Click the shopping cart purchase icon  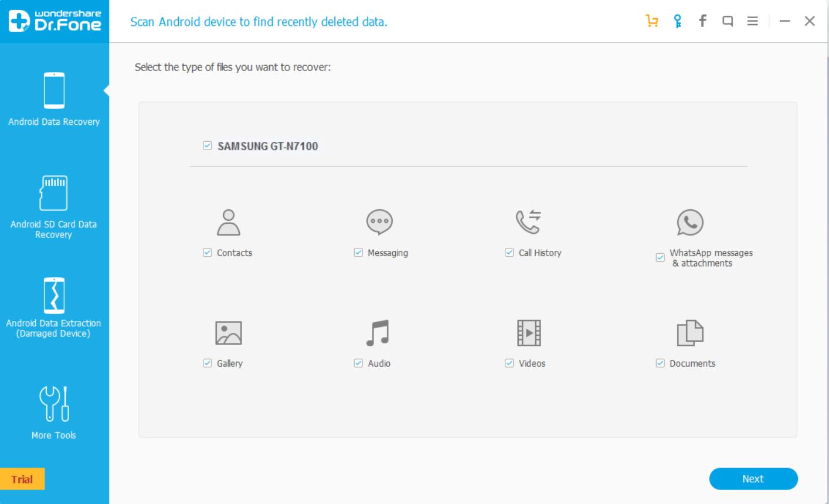[x=652, y=22]
